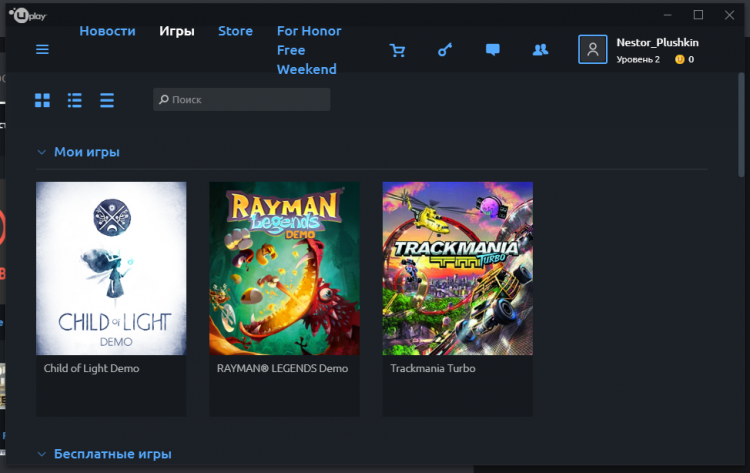This screenshot has height=473, width=750.
Task: Open the Store tab
Action: pos(235,31)
